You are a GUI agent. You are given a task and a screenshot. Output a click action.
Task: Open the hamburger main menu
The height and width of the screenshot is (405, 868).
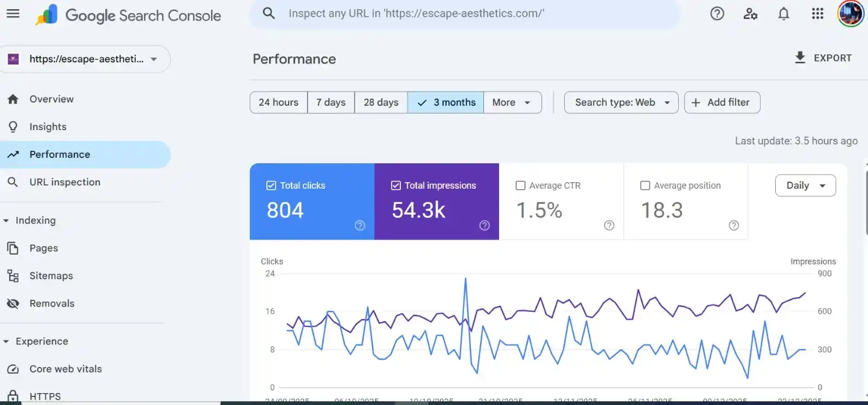tap(13, 14)
